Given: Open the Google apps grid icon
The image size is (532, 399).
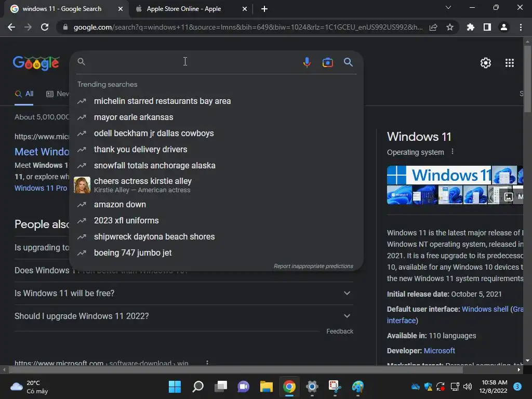Looking at the screenshot, I should point(509,63).
